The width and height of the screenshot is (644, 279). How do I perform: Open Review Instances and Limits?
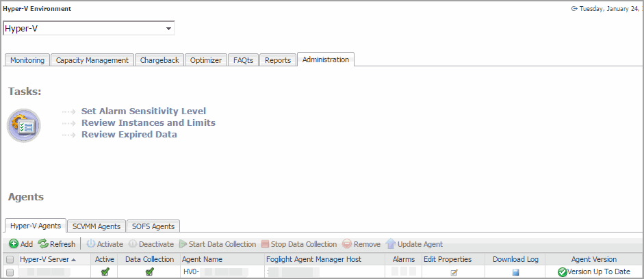149,122
